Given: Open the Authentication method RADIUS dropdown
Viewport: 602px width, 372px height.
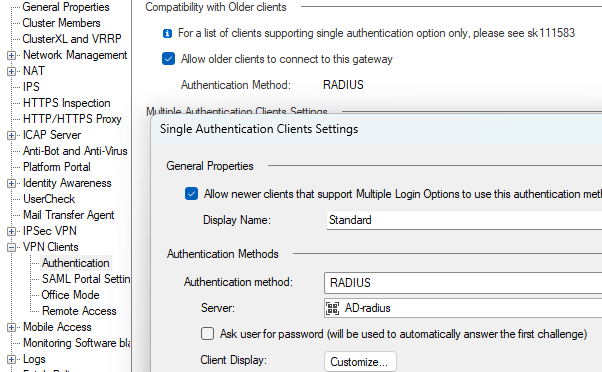Looking at the screenshot, I should [463, 283].
